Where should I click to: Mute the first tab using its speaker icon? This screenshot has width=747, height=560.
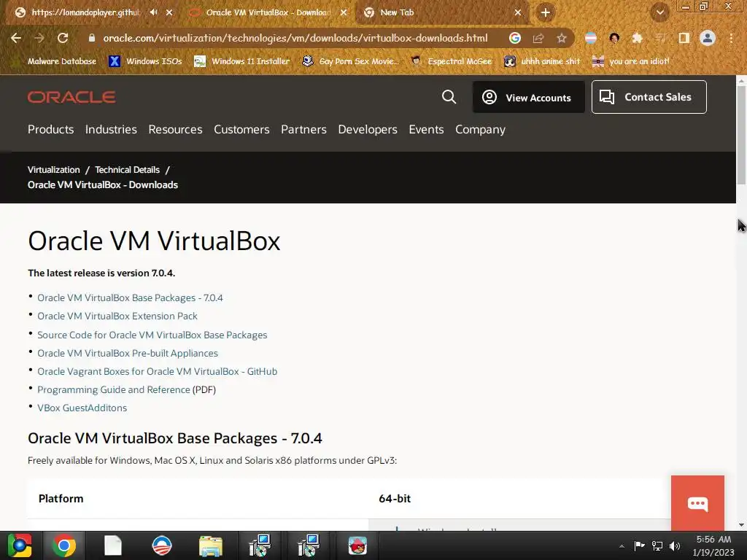tap(153, 12)
